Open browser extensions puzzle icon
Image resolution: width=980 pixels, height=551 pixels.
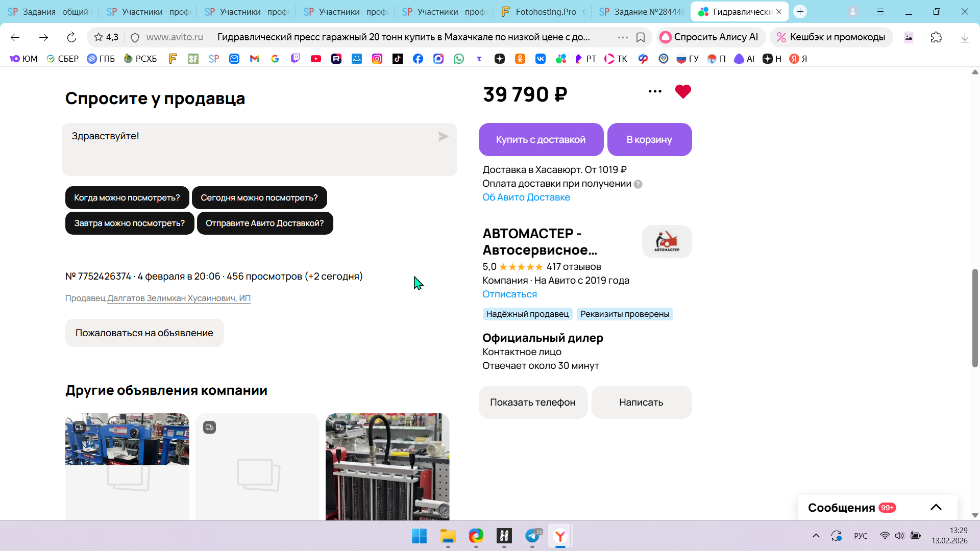coord(936,37)
